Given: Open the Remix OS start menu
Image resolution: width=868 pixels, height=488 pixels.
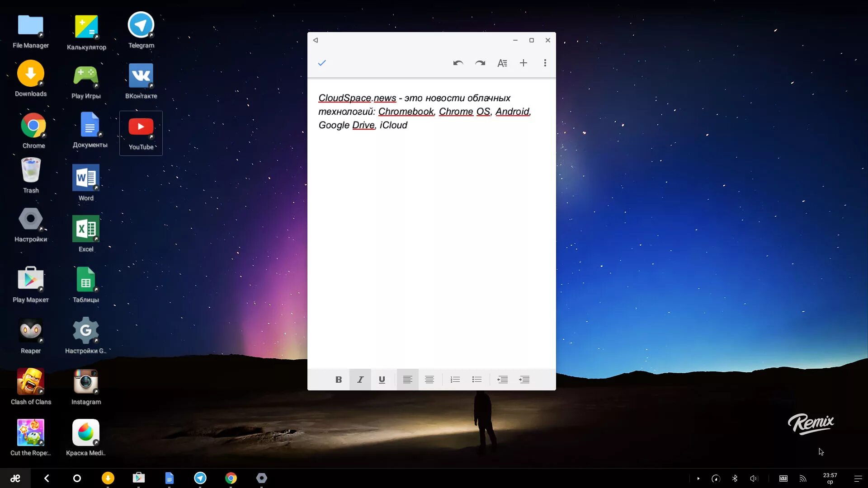Looking at the screenshot, I should click(15, 479).
